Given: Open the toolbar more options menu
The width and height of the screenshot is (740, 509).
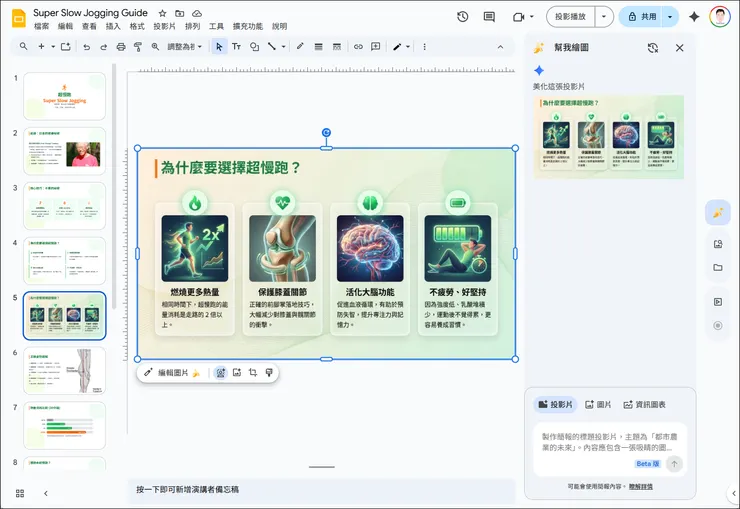Looking at the screenshot, I should (x=424, y=46).
